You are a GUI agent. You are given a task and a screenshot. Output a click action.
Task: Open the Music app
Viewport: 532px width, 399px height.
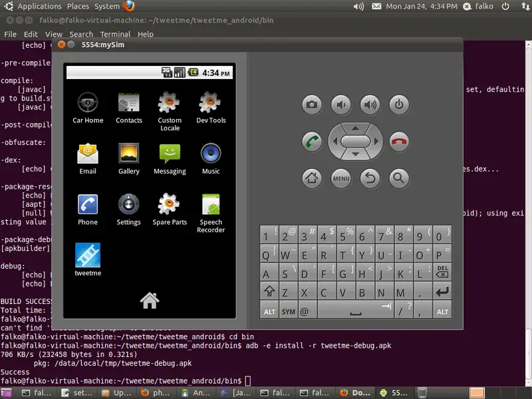[211, 159]
